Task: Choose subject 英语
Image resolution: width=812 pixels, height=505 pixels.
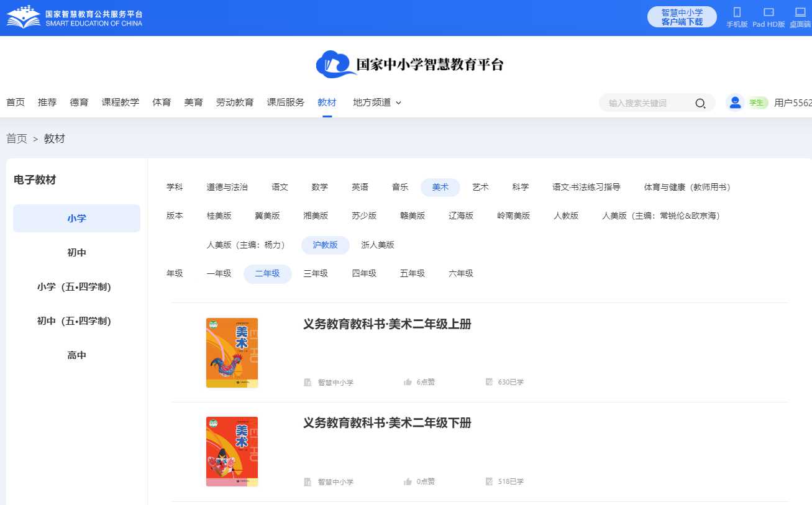Action: 360,187
